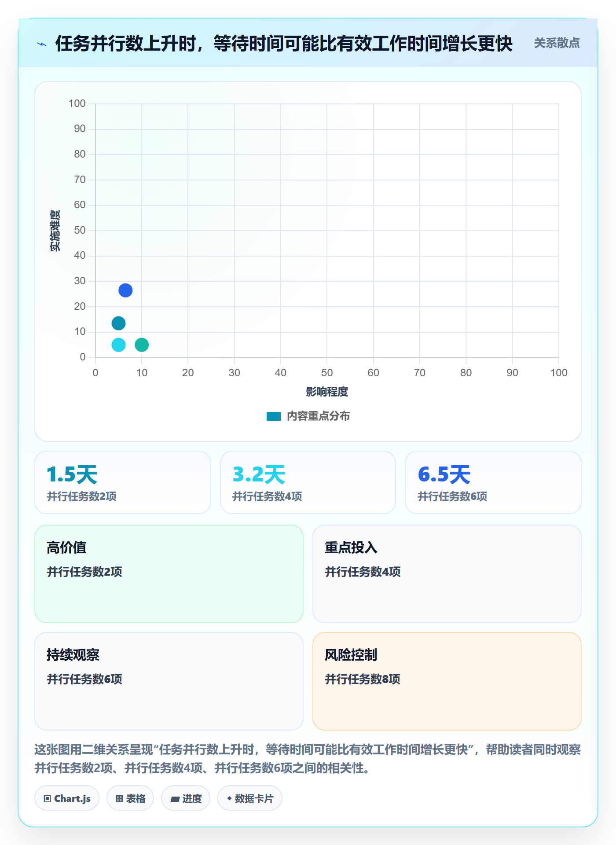
Task: Toggle the 内容重点分布 legend swatch
Action: (274, 416)
